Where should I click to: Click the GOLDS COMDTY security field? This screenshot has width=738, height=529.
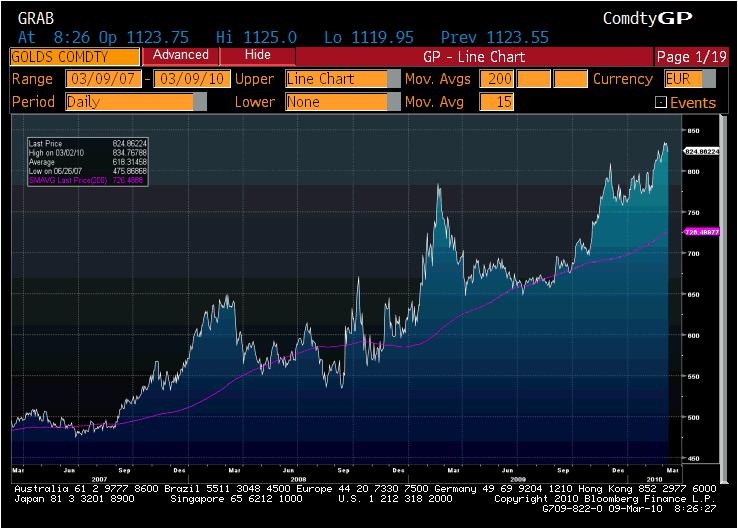point(75,56)
